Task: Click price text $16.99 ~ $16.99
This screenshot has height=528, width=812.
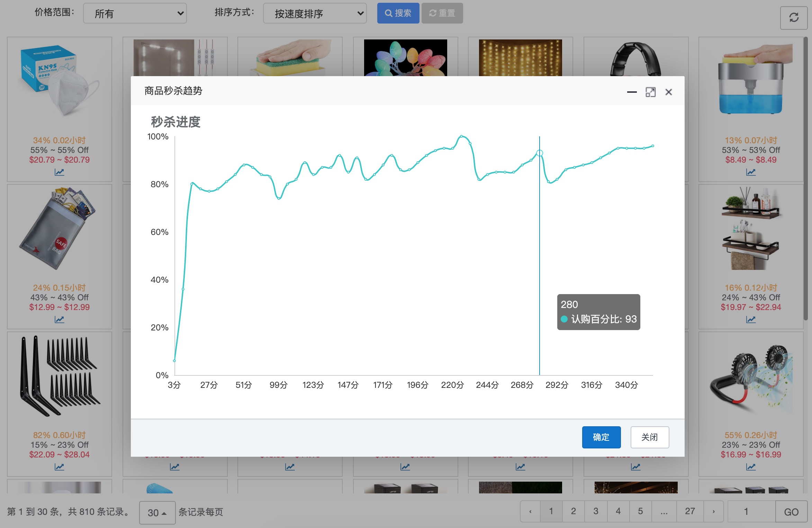Action: click(x=751, y=455)
